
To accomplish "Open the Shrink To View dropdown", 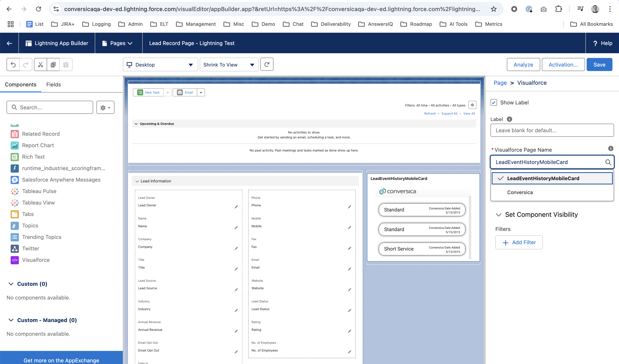I will click(x=229, y=65).
